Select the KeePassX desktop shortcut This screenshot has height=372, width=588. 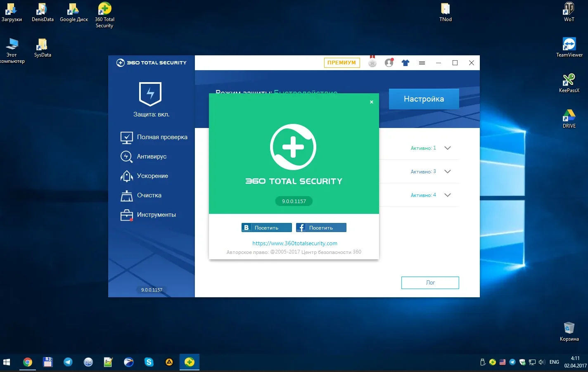pyautogui.click(x=569, y=83)
